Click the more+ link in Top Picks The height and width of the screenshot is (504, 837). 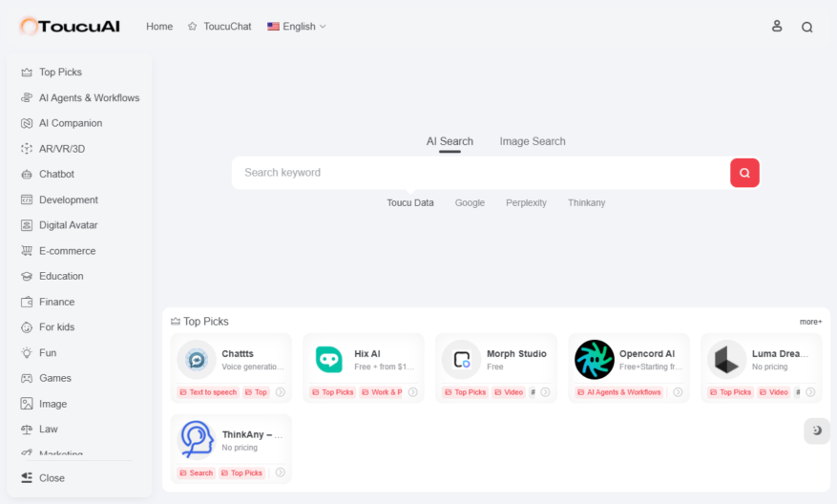pos(810,322)
